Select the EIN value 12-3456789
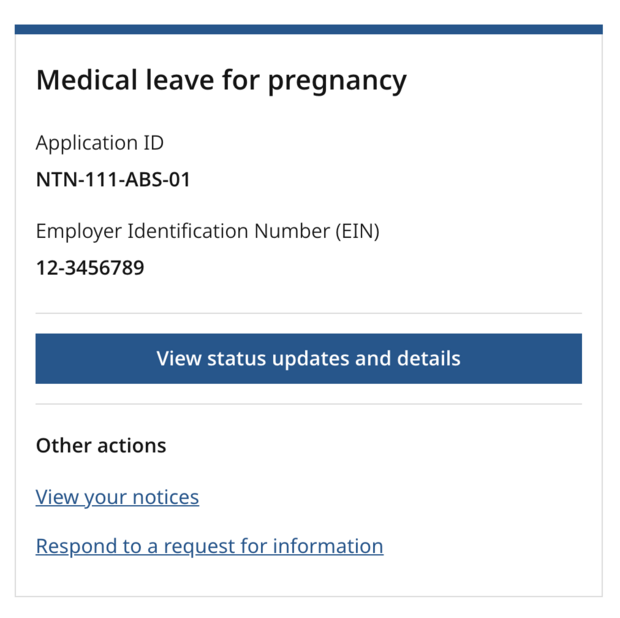Screen dimensions: 620x618 pos(90,268)
